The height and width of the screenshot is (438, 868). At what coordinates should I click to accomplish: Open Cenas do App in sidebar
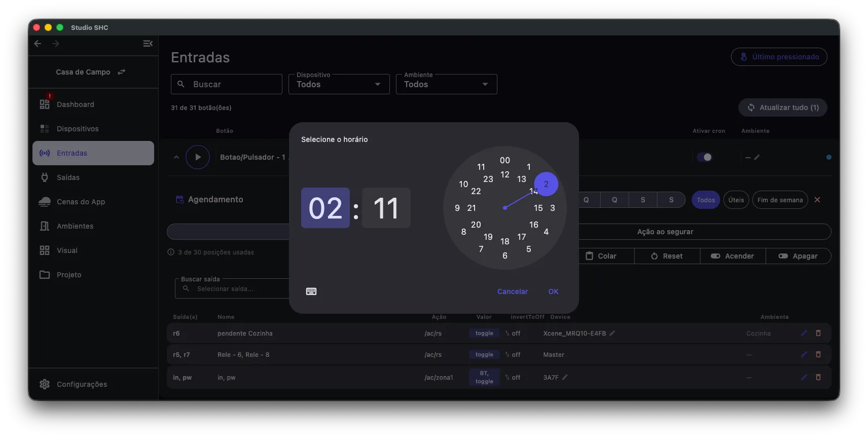click(x=93, y=202)
